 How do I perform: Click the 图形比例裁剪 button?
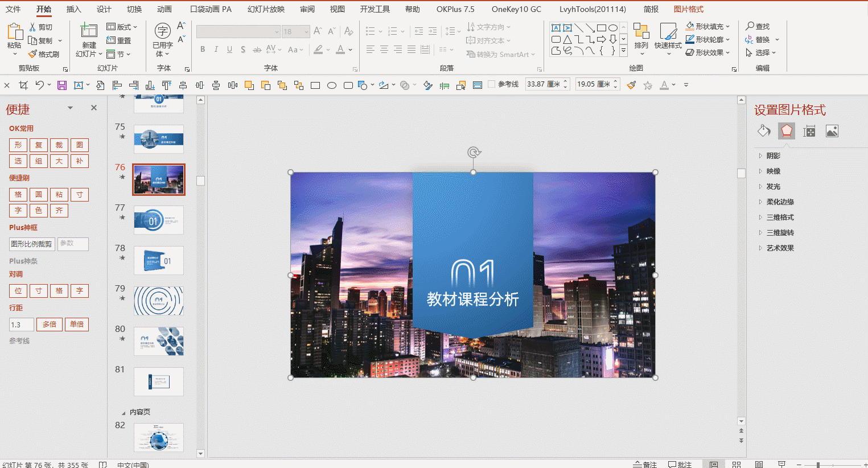coord(32,244)
